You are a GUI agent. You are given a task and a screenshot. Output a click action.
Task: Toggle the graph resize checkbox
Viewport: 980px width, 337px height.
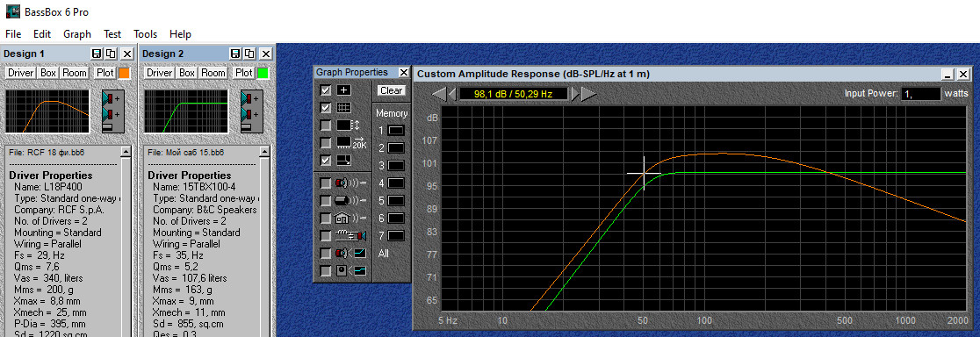click(326, 161)
